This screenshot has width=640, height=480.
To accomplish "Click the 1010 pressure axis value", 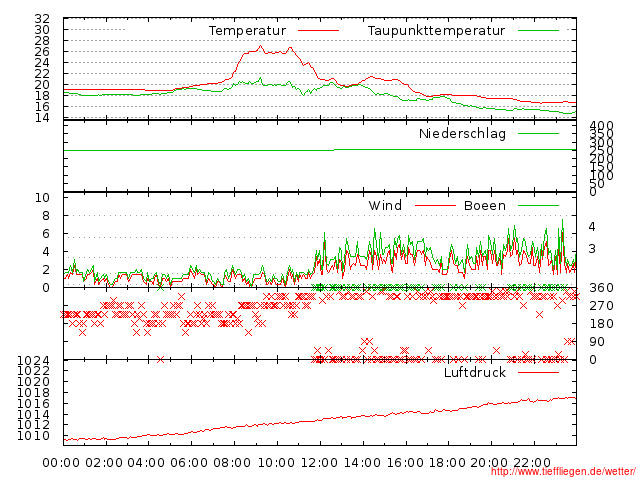I will point(33,436).
